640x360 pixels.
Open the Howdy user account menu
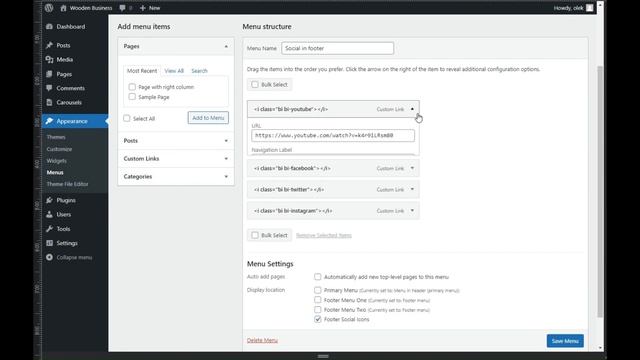coord(573,8)
